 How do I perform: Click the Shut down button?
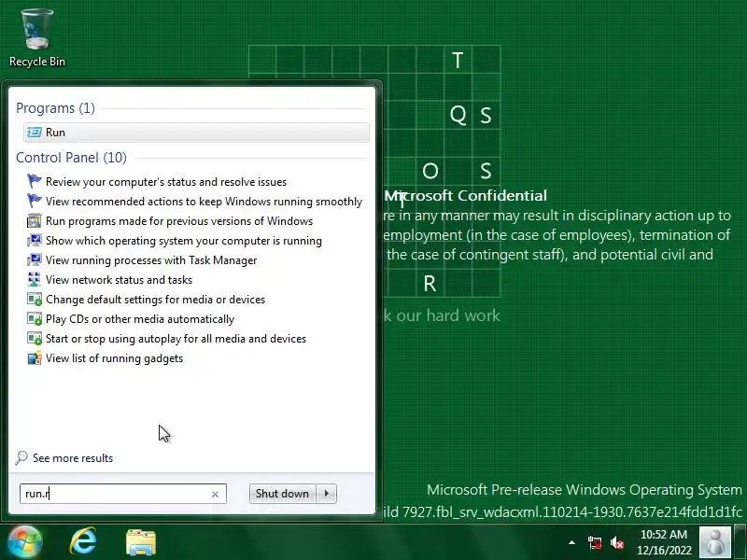282,494
